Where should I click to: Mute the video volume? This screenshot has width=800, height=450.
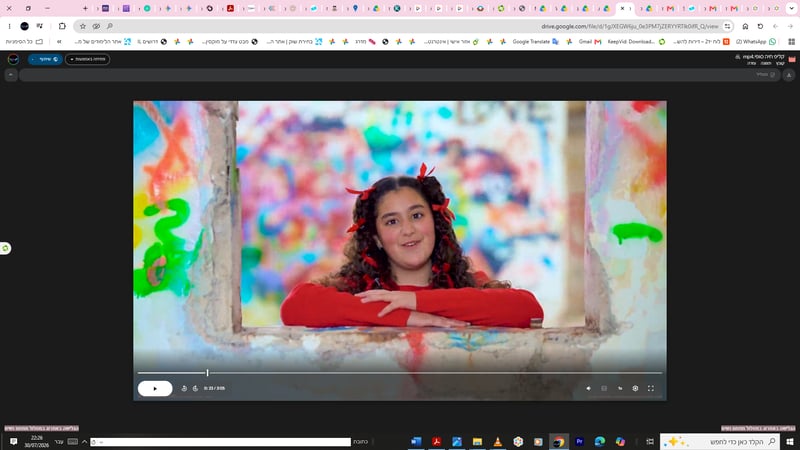(588, 388)
